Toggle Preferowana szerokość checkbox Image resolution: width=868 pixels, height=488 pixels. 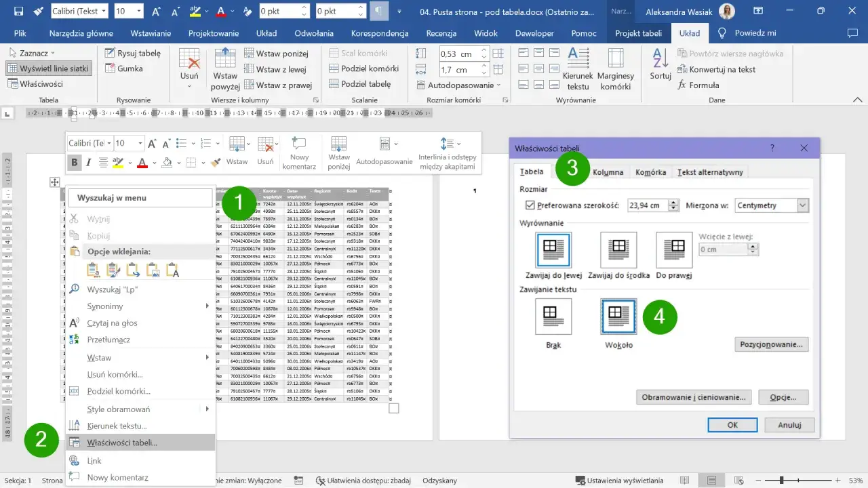pos(530,205)
